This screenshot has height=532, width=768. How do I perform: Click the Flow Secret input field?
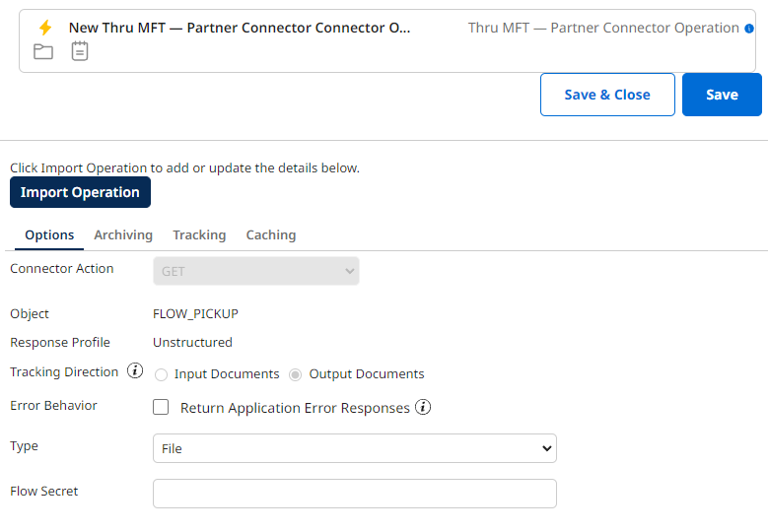(x=355, y=494)
